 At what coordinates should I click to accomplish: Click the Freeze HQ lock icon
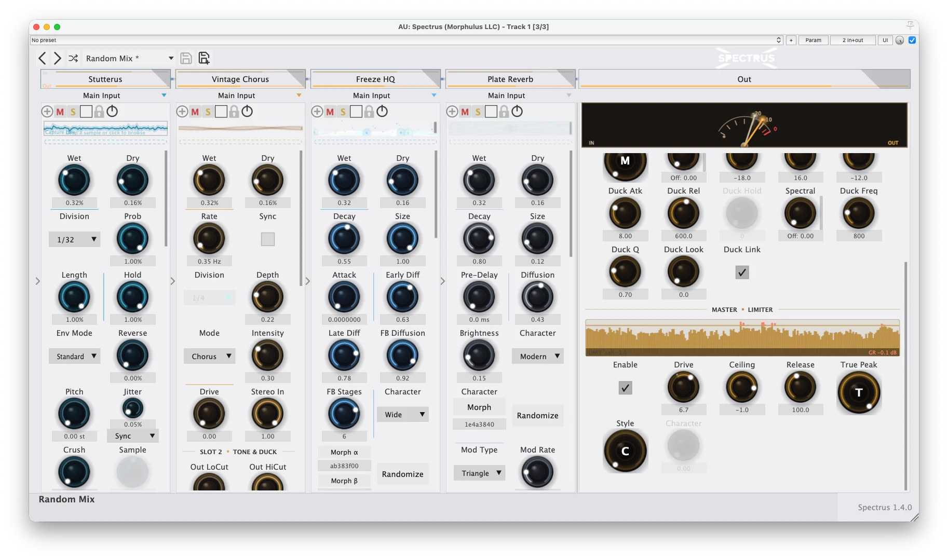pos(369,111)
